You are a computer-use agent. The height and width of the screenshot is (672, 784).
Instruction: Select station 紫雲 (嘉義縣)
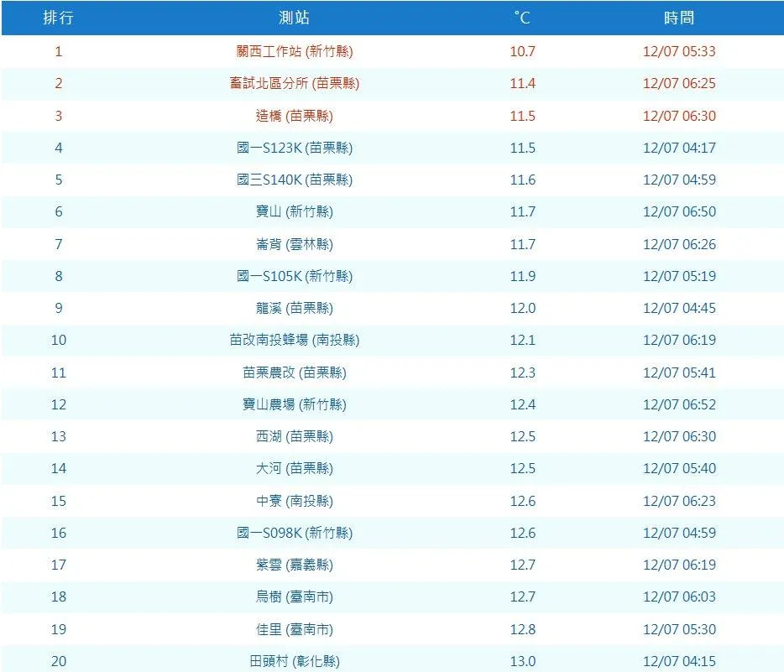(x=295, y=565)
